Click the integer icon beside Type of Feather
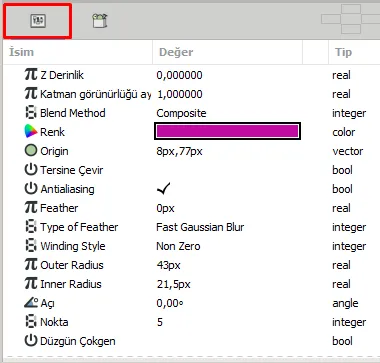Image resolution: width=380 pixels, height=363 pixels. [x=31, y=227]
